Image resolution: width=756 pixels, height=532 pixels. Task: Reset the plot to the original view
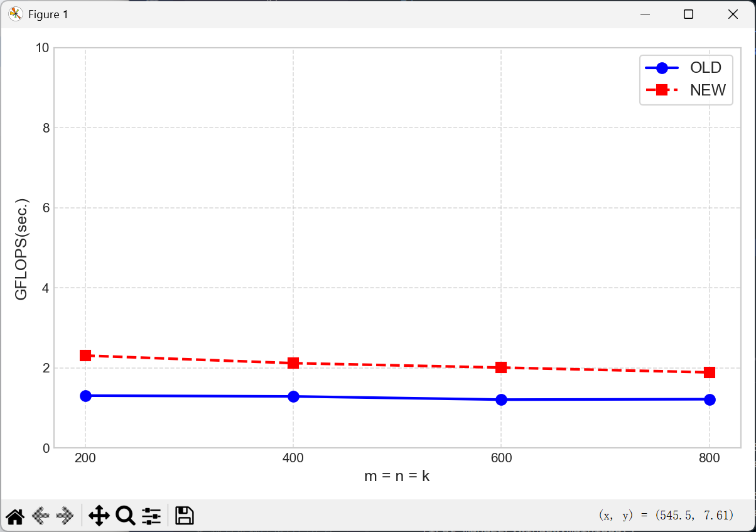[15, 516]
